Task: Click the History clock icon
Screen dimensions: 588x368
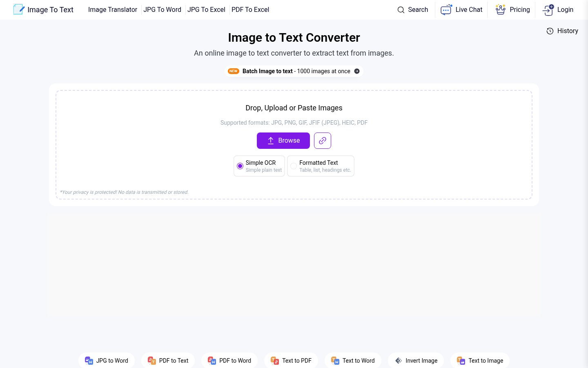Action: pyautogui.click(x=550, y=31)
